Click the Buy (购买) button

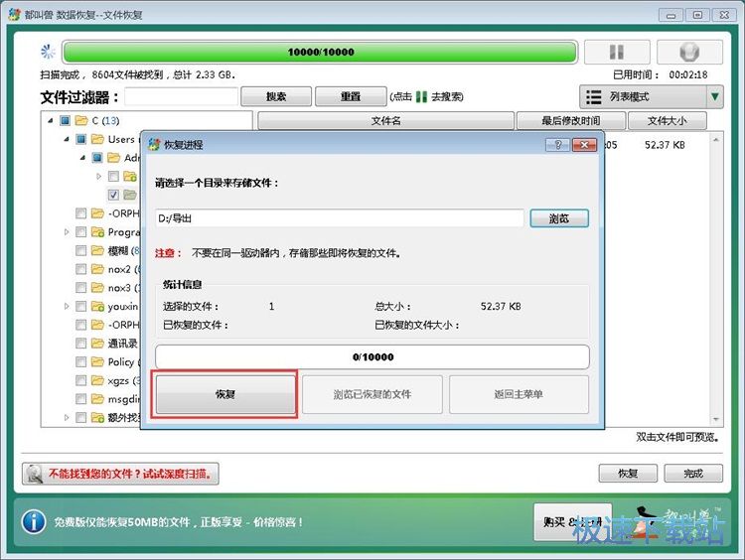tap(572, 522)
